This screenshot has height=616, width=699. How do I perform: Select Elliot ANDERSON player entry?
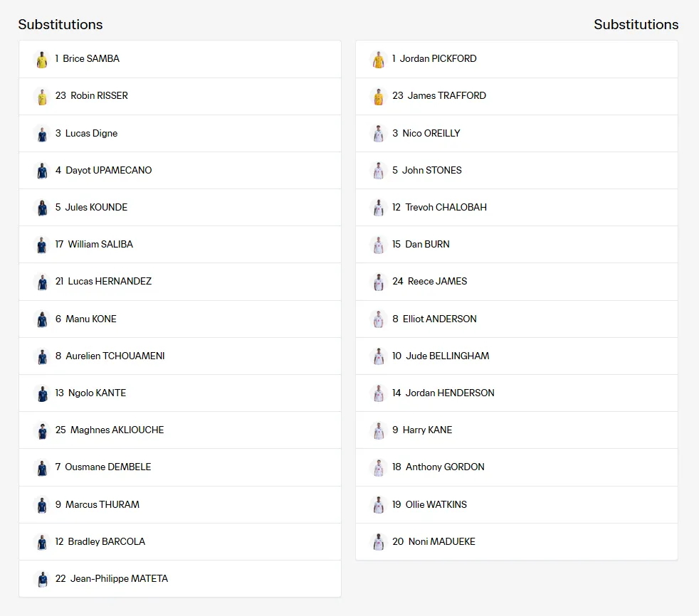[517, 319]
